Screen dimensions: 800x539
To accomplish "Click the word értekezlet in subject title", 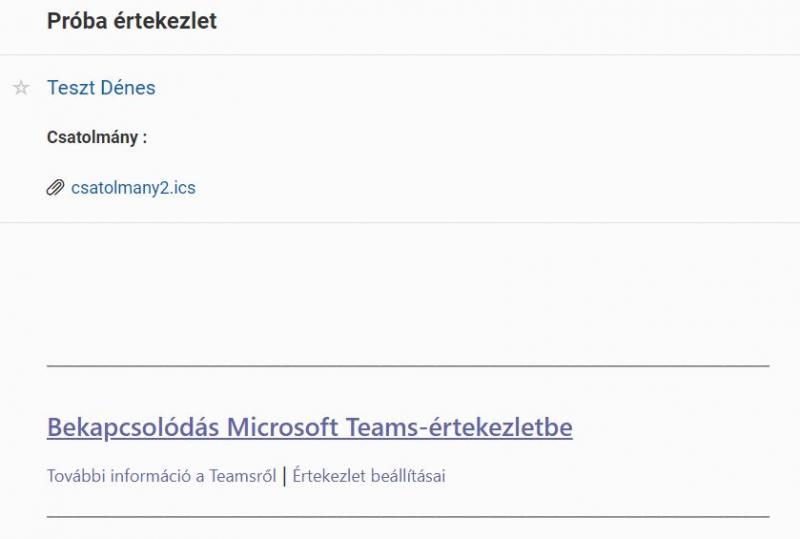I will tap(165, 21).
